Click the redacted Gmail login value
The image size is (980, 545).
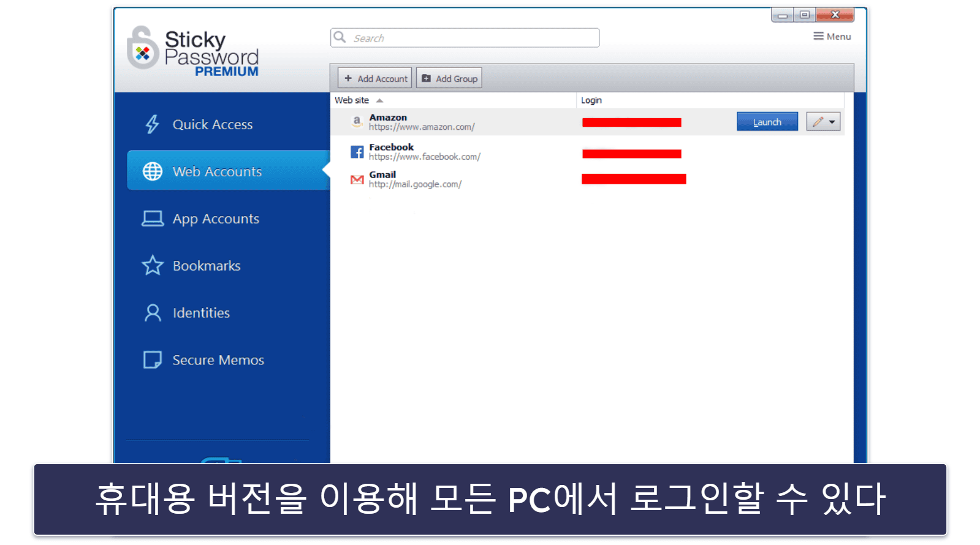[634, 179]
